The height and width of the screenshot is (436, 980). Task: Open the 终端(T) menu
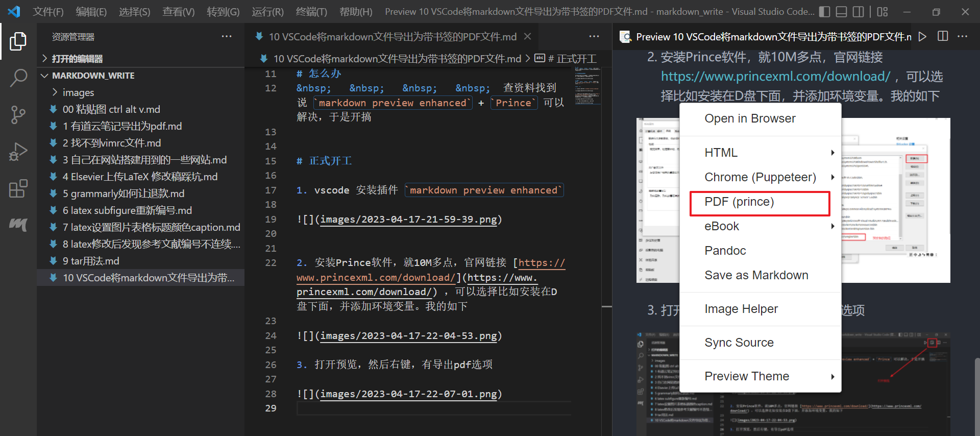[311, 11]
